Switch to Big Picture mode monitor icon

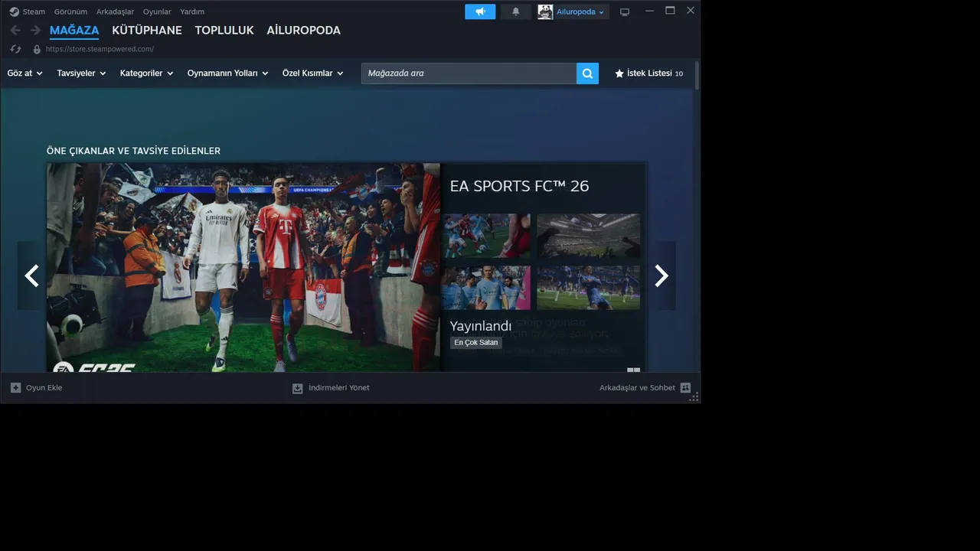pyautogui.click(x=625, y=12)
